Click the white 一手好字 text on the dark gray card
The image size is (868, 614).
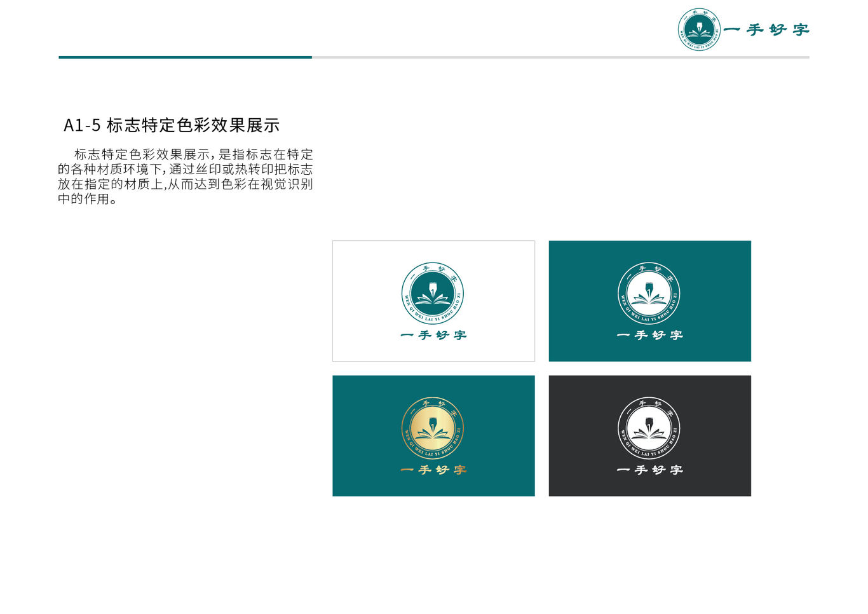(649, 470)
